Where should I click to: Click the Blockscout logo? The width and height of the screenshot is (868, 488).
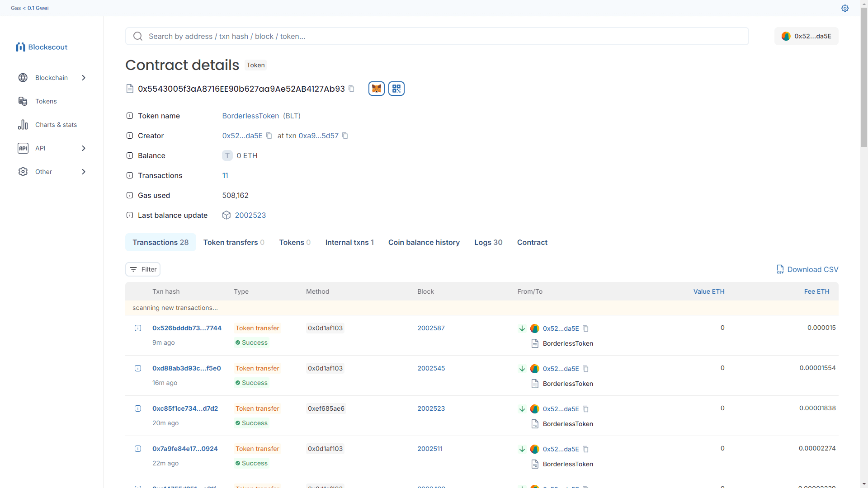(x=42, y=47)
